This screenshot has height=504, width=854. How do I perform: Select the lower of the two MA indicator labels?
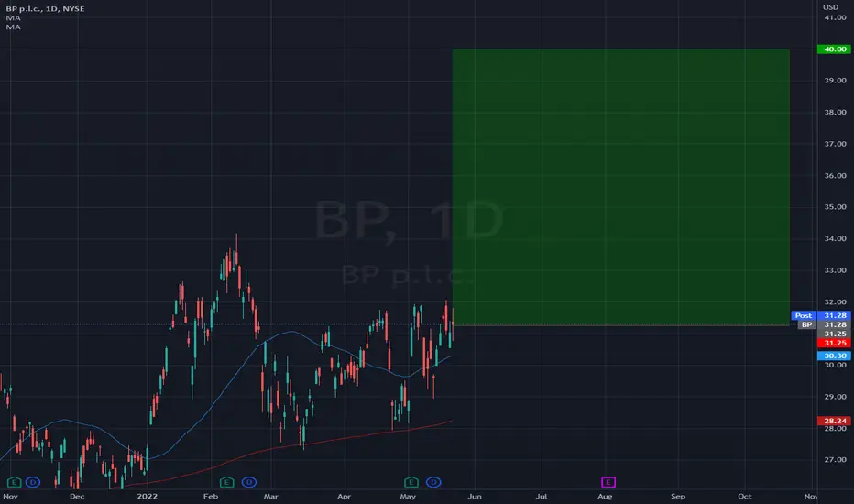tap(14, 27)
